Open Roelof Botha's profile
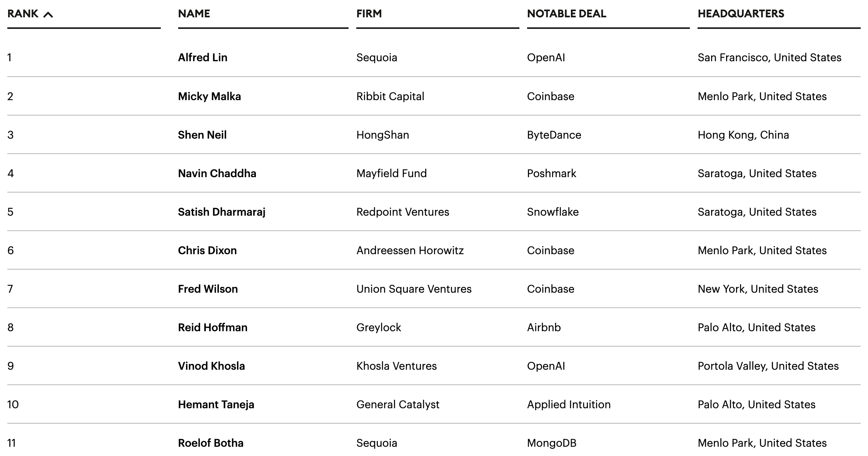The height and width of the screenshot is (456, 868). [x=210, y=443]
